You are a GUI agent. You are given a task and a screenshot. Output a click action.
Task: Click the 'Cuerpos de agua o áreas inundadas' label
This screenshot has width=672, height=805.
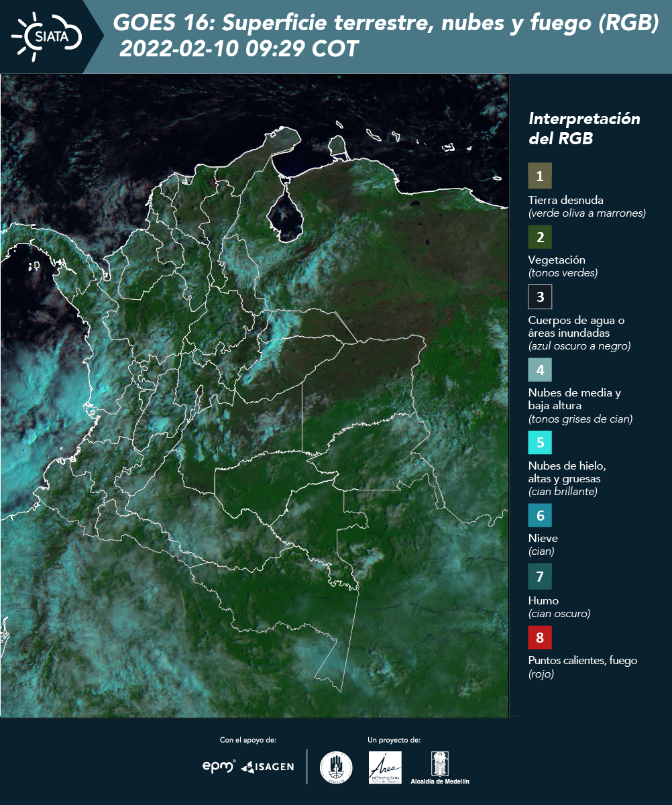coord(576,326)
